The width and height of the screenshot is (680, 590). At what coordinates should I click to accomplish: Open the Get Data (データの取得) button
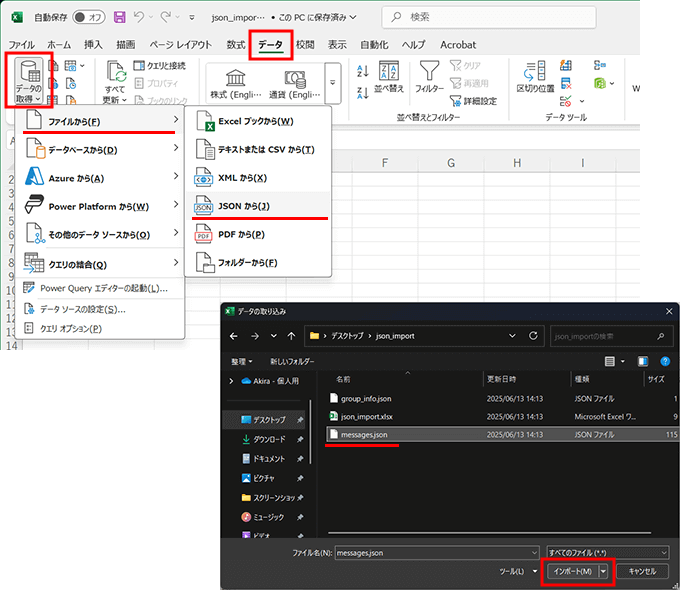(29, 81)
